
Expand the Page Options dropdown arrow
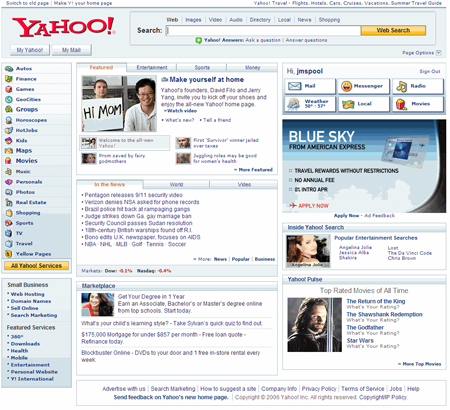[x=439, y=53]
